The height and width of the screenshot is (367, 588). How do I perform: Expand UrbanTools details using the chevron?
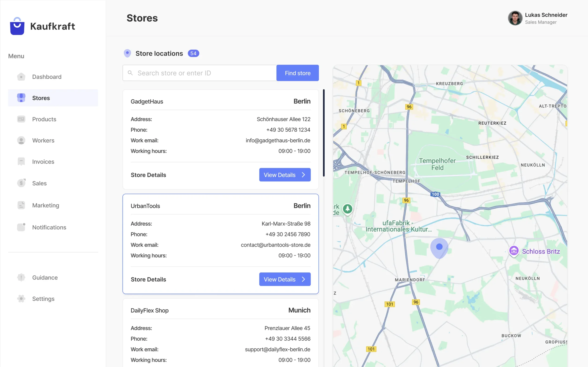[x=303, y=279]
